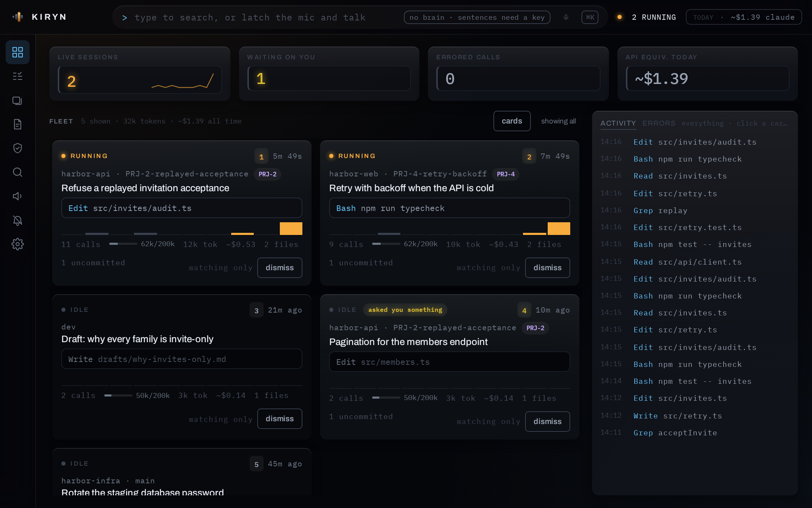Dismiss the Draft why every family card

coord(280,419)
